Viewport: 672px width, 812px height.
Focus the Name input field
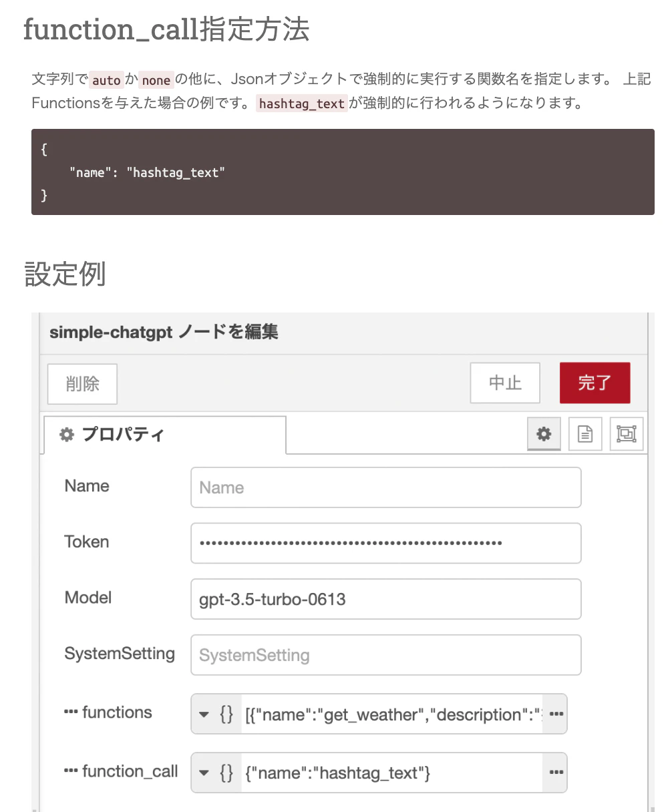point(385,487)
